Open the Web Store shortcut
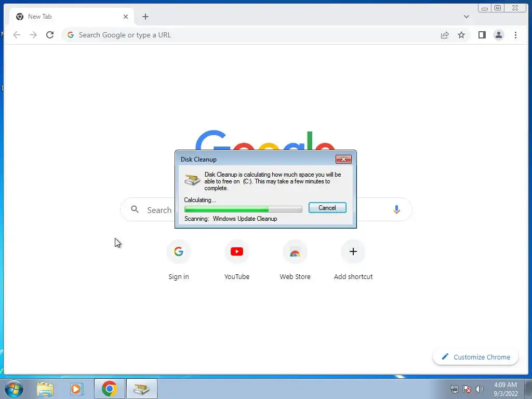Viewport: 532px width, 399px height. 295,260
